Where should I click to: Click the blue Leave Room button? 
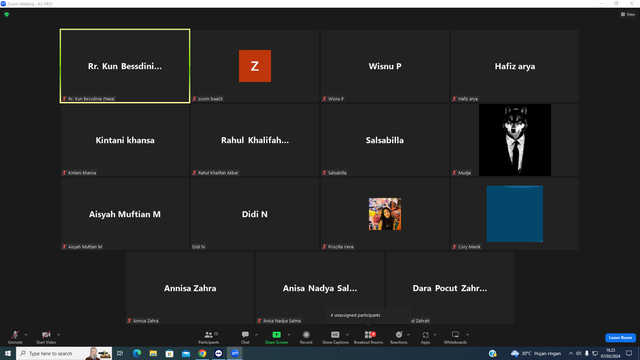tap(620, 338)
